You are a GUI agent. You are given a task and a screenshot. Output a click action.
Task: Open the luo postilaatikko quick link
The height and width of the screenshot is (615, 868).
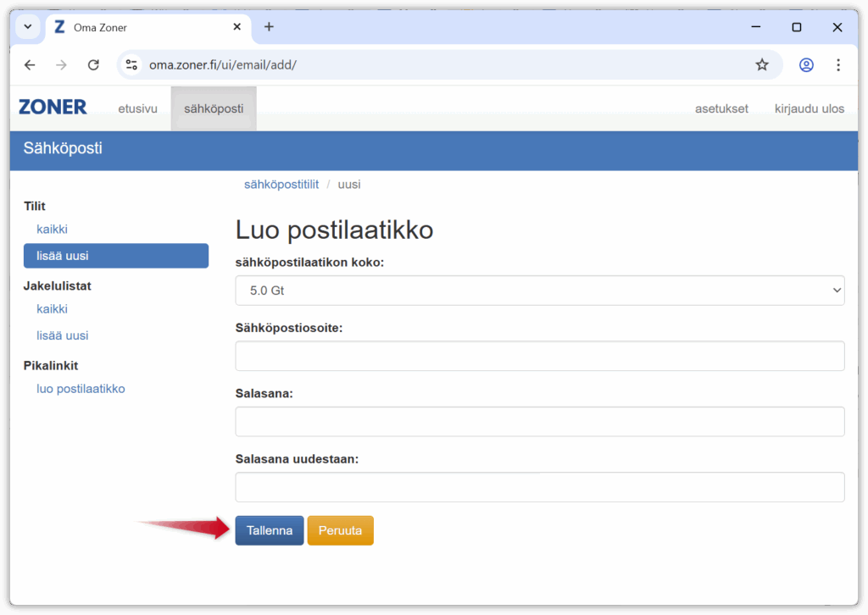tap(81, 389)
